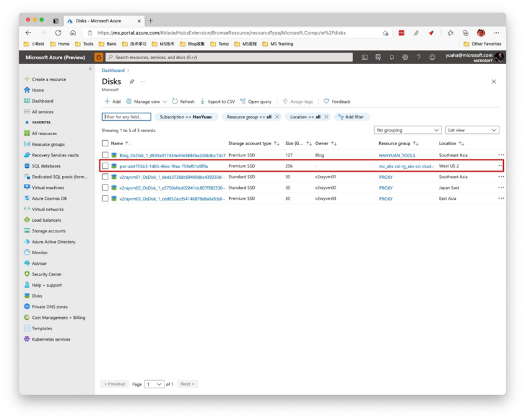
Task: Open row menu for v2rayvm01 disk
Action: coord(501,177)
